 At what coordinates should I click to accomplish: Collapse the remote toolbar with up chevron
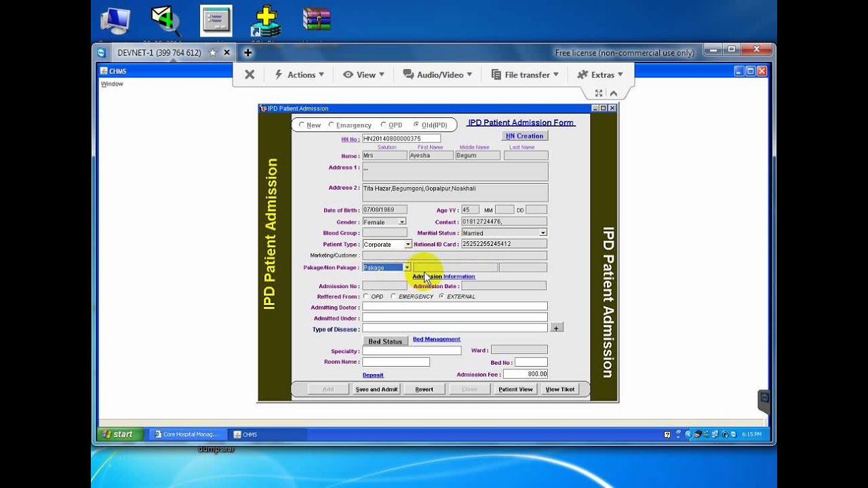pos(614,93)
